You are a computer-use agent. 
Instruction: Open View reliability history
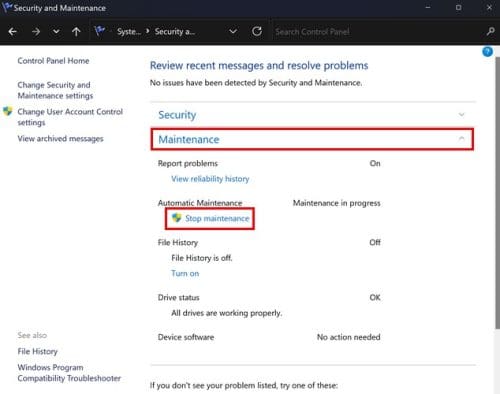tap(210, 179)
